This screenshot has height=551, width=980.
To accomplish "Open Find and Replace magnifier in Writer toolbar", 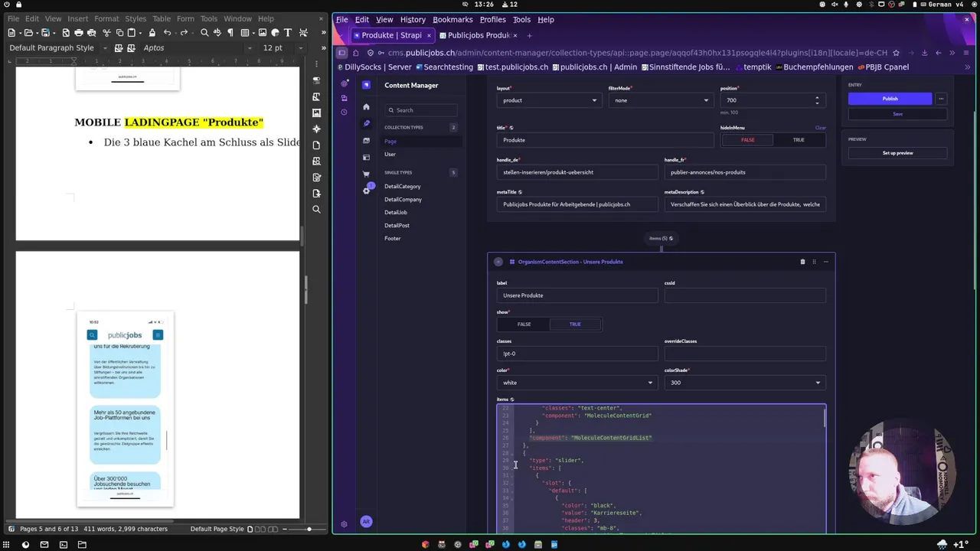I will coord(204,33).
